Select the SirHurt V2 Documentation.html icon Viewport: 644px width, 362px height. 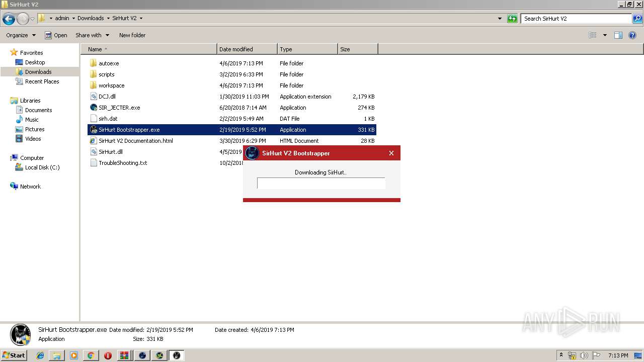pos(93,141)
